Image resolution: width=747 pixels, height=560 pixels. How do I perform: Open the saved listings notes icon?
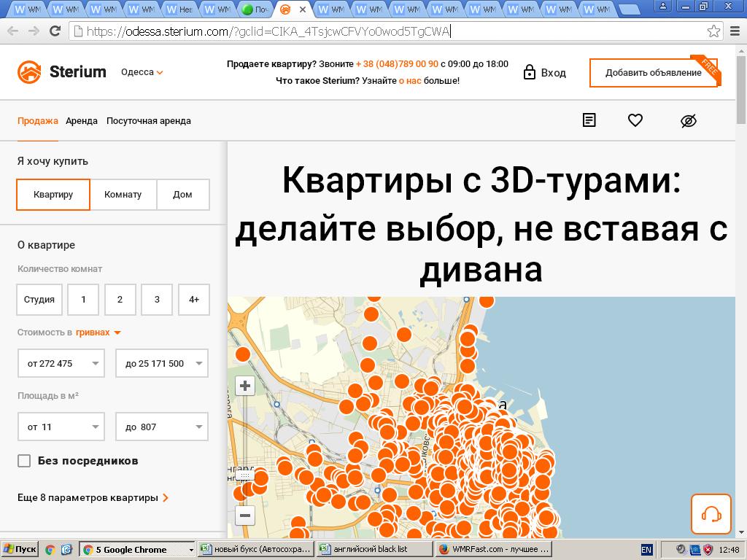click(x=589, y=120)
